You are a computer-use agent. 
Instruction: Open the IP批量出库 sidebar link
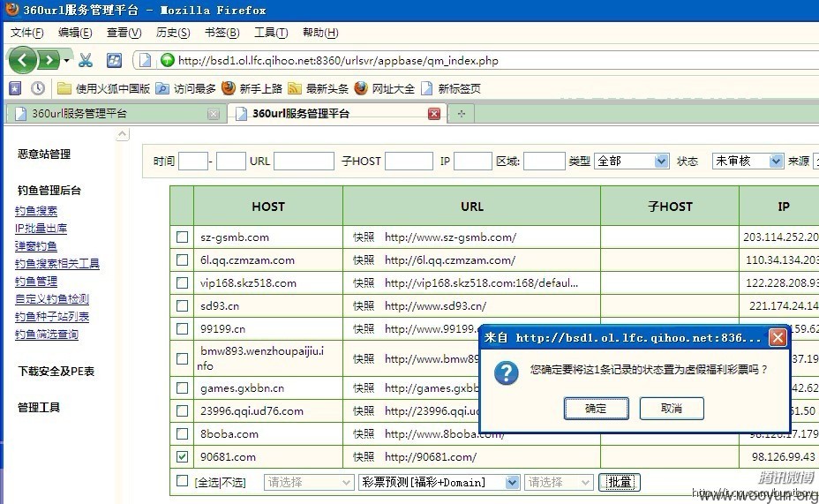41,229
